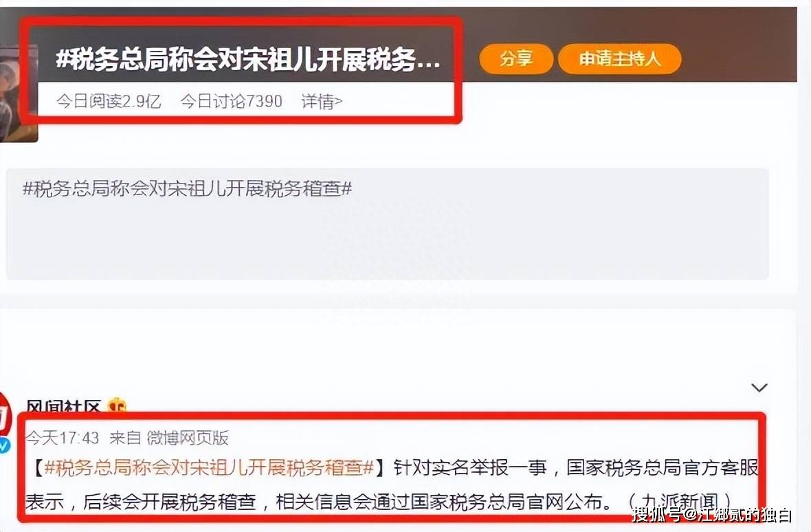Open the 详情> details link

(x=322, y=101)
